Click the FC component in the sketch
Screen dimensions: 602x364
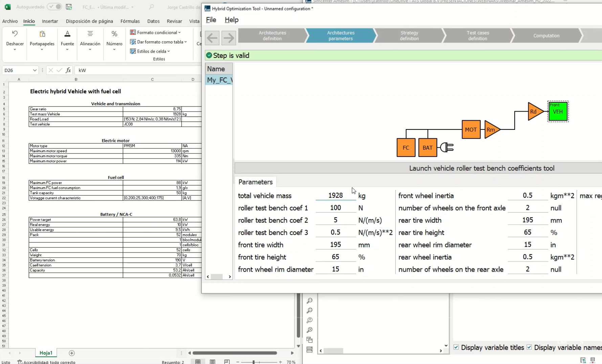(405, 148)
